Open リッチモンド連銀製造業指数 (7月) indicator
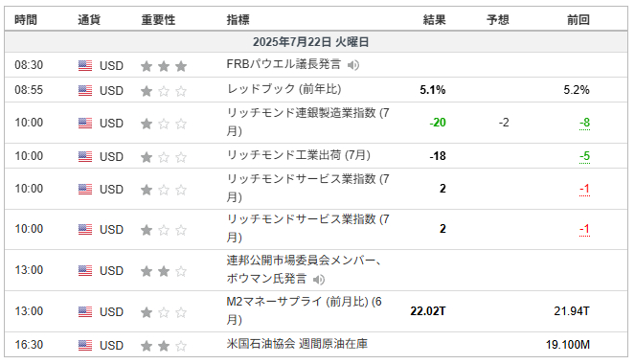635x364 pixels. pyautogui.click(x=307, y=122)
